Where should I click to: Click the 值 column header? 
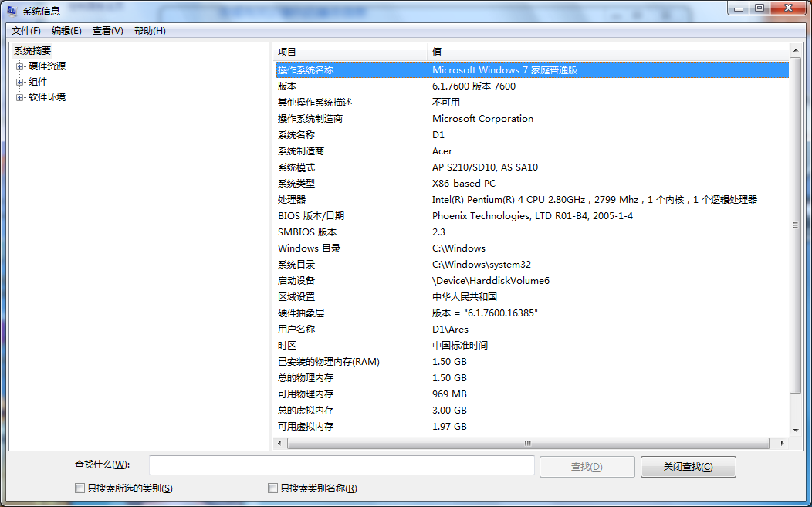[x=608, y=52]
